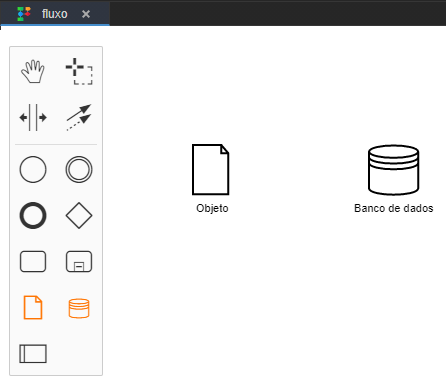Image resolution: width=446 pixels, height=390 pixels.
Task: Create a data store reference from palette
Action: [79, 308]
